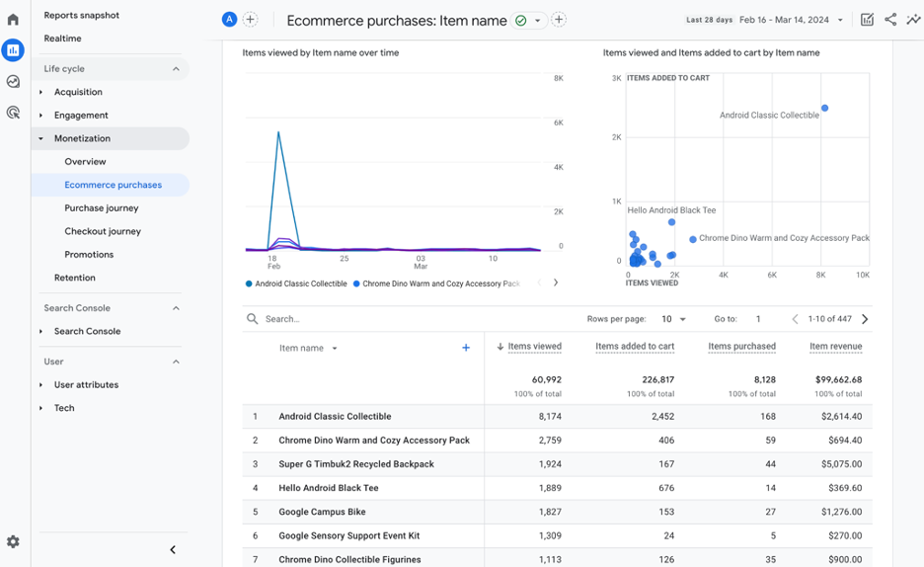This screenshot has height=567, width=924.
Task: Expand the Tech menu
Action: (40, 408)
